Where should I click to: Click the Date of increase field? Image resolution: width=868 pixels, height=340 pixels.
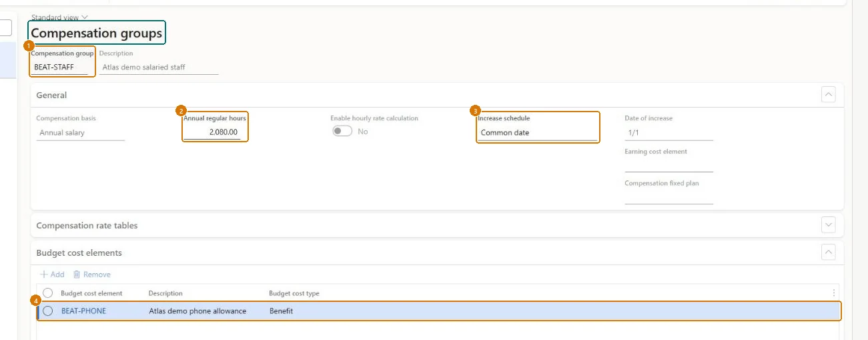click(x=669, y=133)
